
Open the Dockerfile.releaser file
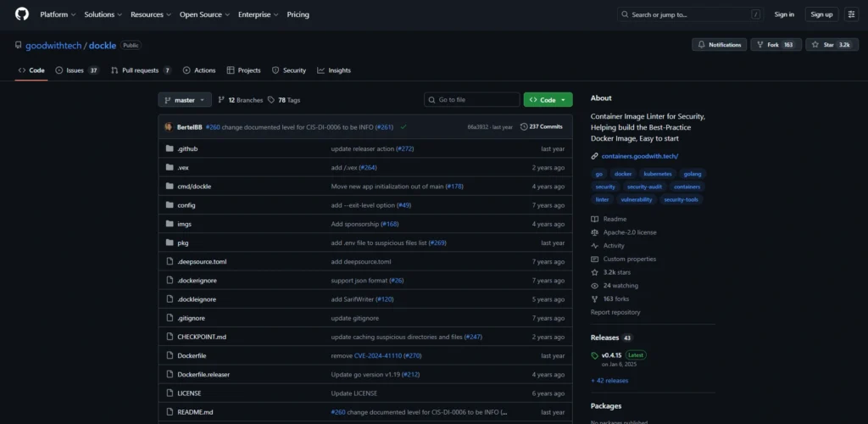pyautogui.click(x=203, y=375)
